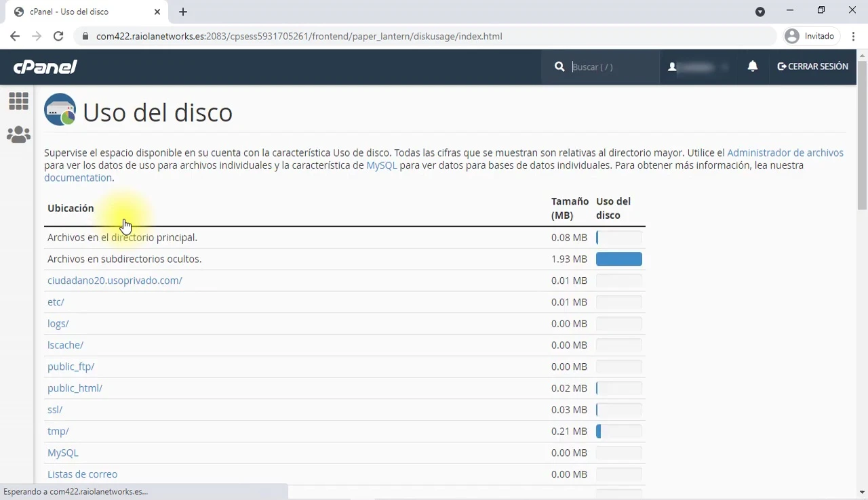The height and width of the screenshot is (500, 868).
Task: Select text Archivos en subdirectorios ocultos.
Action: 125,259
